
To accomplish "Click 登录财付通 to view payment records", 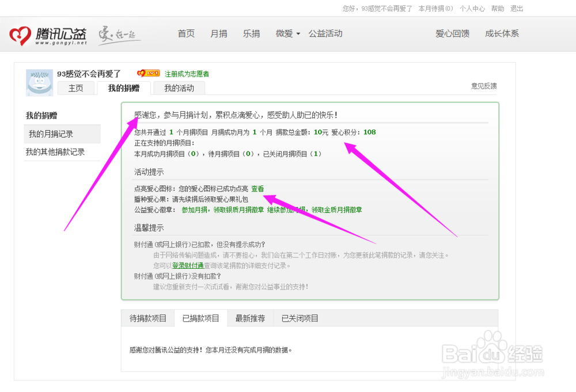I will point(188,265).
